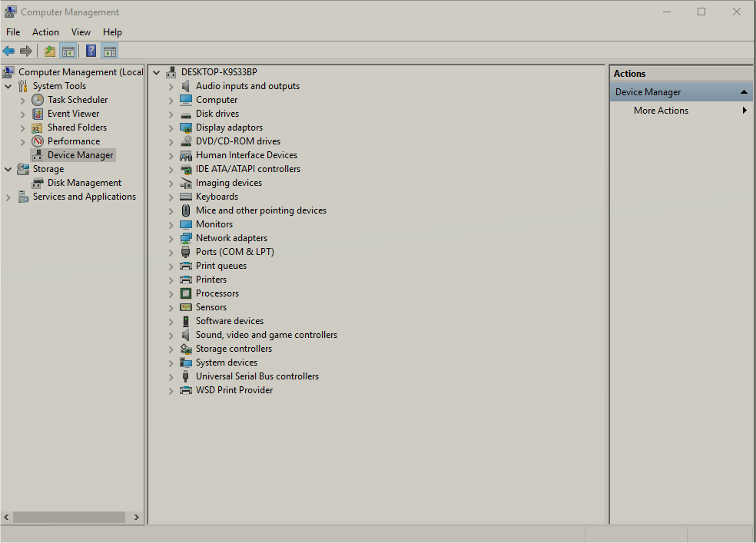Image resolution: width=756 pixels, height=543 pixels.
Task: Collapse the System Tools tree node
Action: coord(8,86)
